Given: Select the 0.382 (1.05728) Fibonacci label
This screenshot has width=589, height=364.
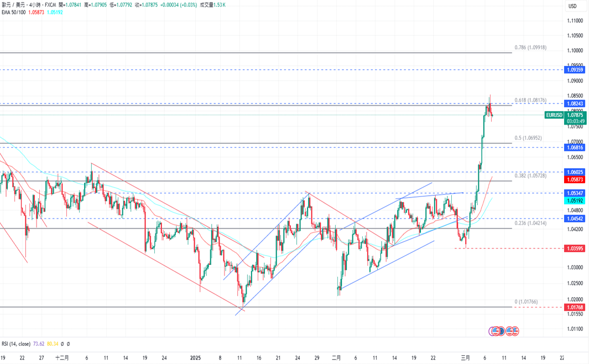Looking at the screenshot, I should coord(530,176).
